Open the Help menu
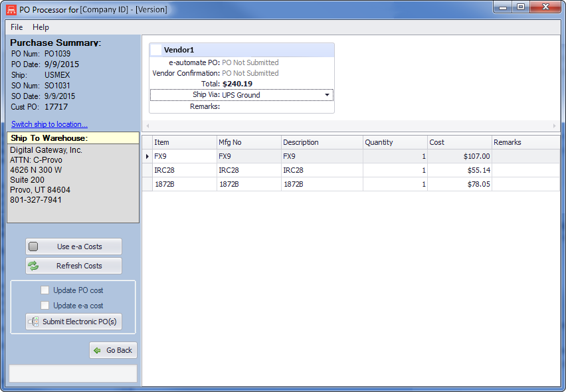Image resolution: width=566 pixels, height=392 pixels. click(41, 27)
